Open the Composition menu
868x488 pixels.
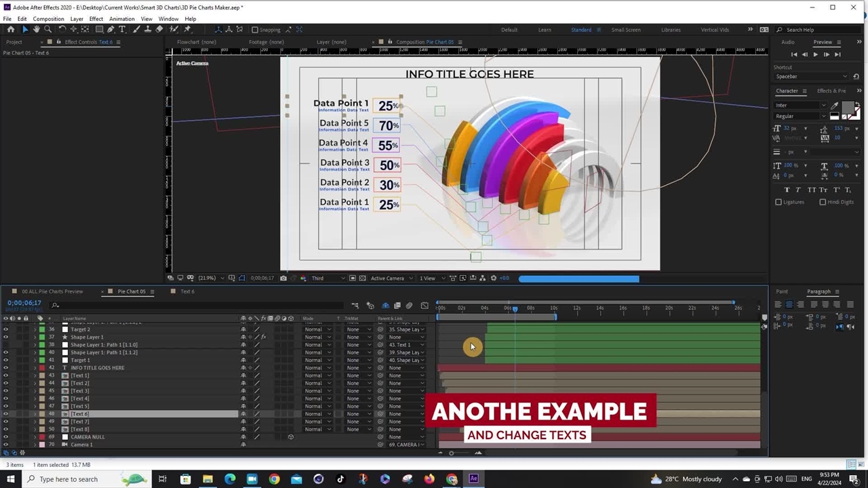[48, 18]
